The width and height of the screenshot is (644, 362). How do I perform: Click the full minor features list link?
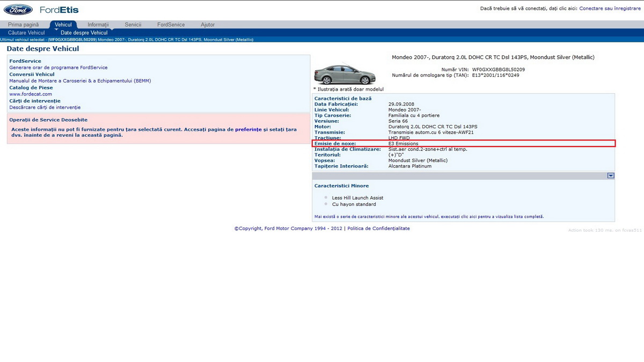(429, 217)
